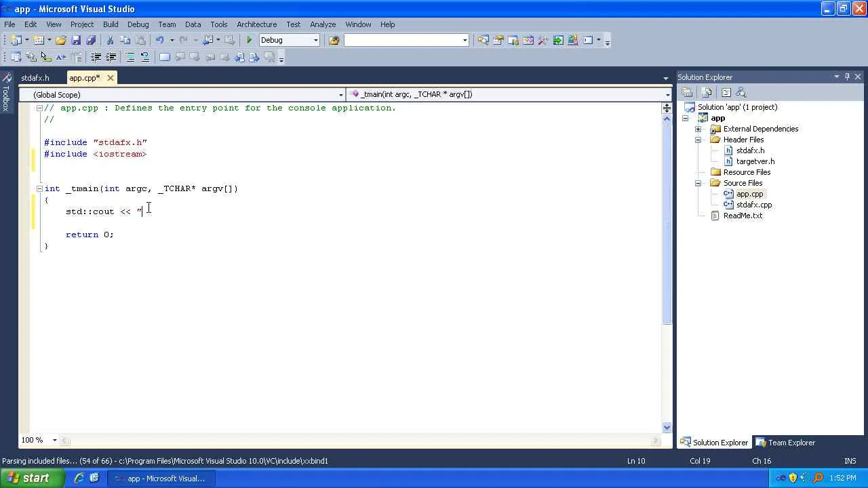Start debugging with the green play icon
This screenshot has height=488, width=868.
(249, 40)
